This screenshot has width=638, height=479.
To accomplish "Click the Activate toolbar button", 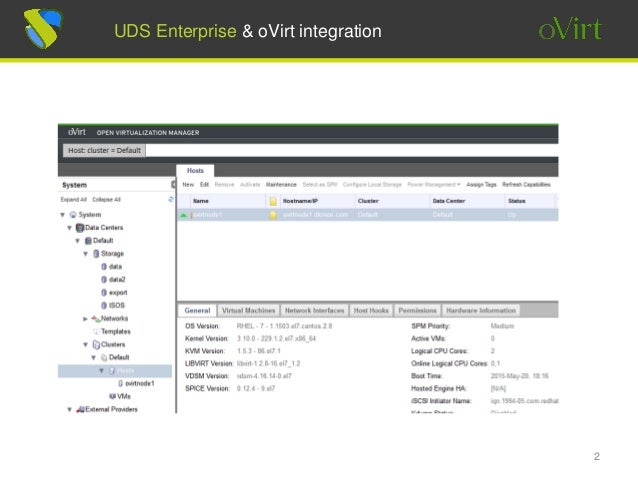I will click(x=250, y=184).
